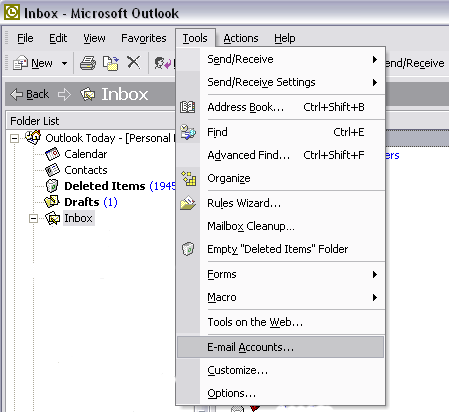Collapse the Inbox folder tree node
This screenshot has height=412, width=449.
pyautogui.click(x=33, y=219)
